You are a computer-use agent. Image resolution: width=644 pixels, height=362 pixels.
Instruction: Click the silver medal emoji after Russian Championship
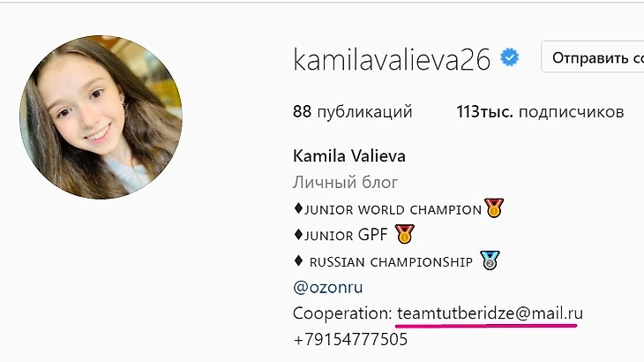click(490, 260)
